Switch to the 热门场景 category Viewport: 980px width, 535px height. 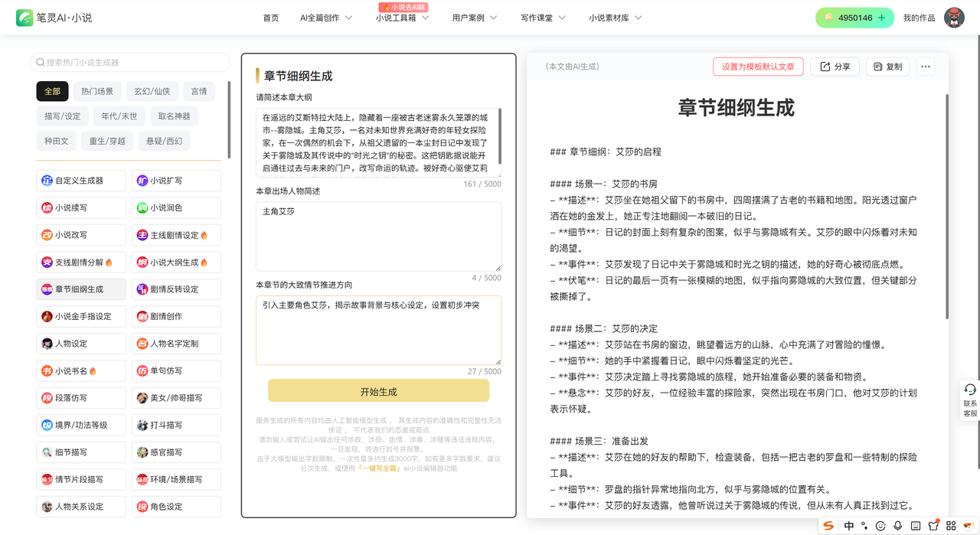point(97,91)
